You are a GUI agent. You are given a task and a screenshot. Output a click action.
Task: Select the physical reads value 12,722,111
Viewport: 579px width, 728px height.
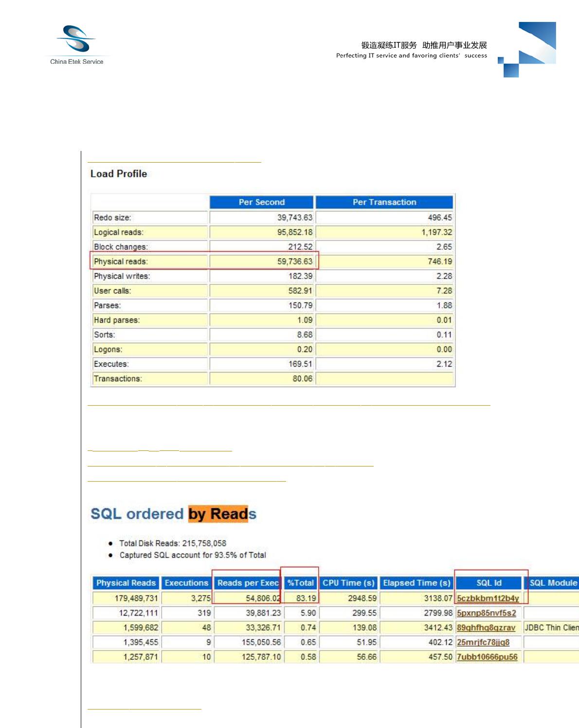point(138,613)
